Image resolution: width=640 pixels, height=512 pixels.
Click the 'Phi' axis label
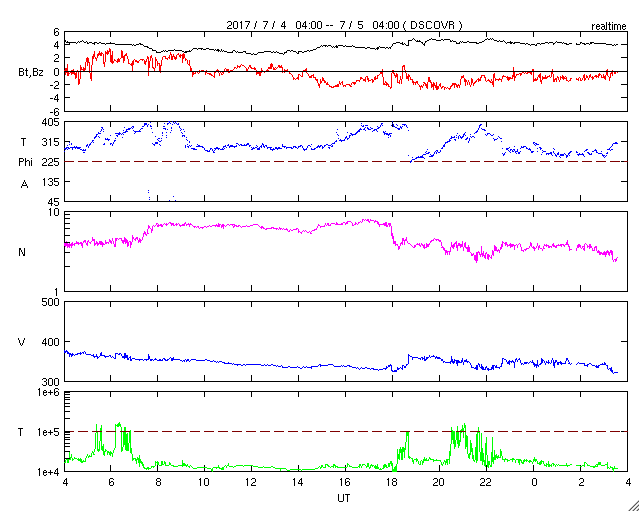click(25, 163)
